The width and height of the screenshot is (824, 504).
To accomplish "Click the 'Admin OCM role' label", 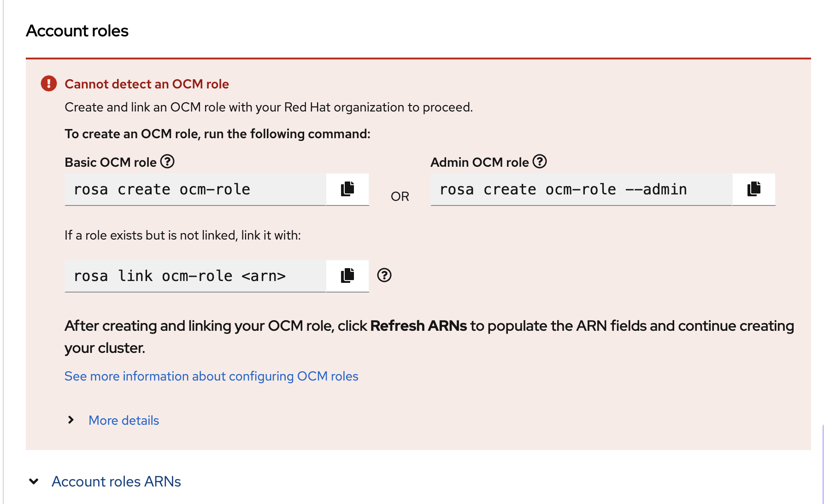I will (480, 162).
